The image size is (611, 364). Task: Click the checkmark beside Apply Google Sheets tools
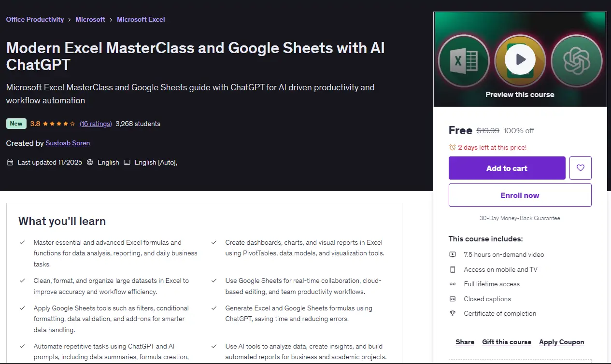point(22,308)
